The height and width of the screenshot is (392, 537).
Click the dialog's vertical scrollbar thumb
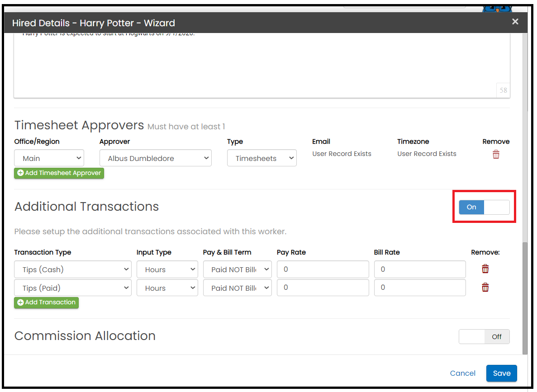[x=525, y=298]
